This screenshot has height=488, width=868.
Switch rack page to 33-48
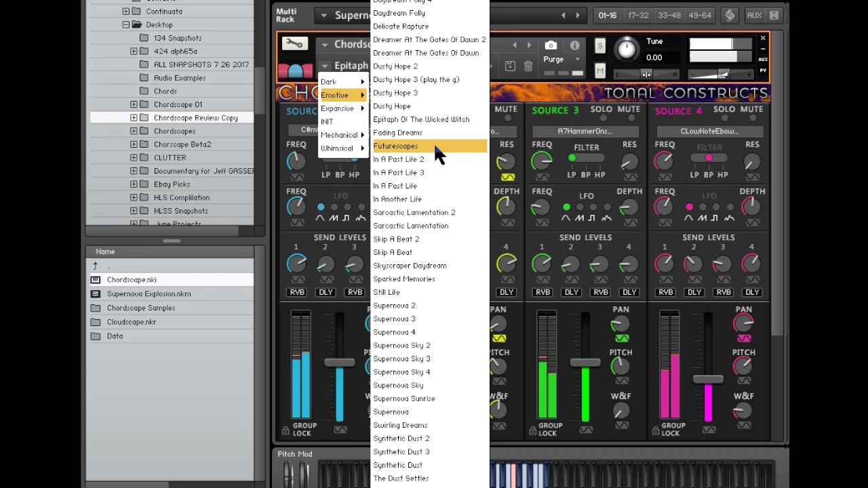(x=669, y=15)
